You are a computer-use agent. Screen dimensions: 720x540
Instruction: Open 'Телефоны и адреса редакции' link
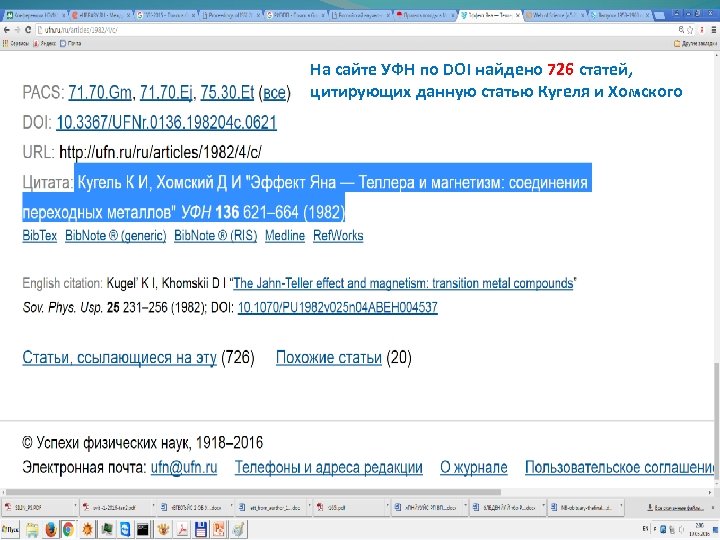coord(329,467)
